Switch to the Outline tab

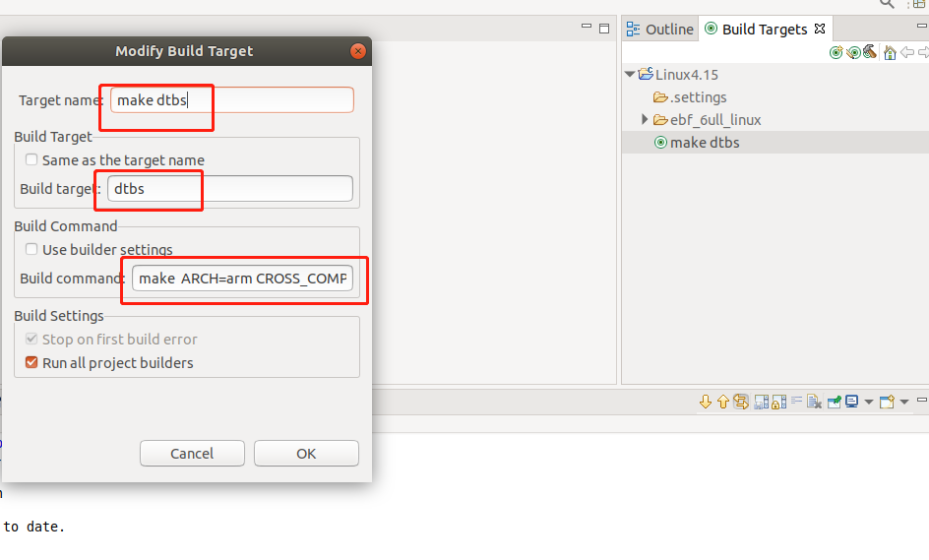coord(660,30)
